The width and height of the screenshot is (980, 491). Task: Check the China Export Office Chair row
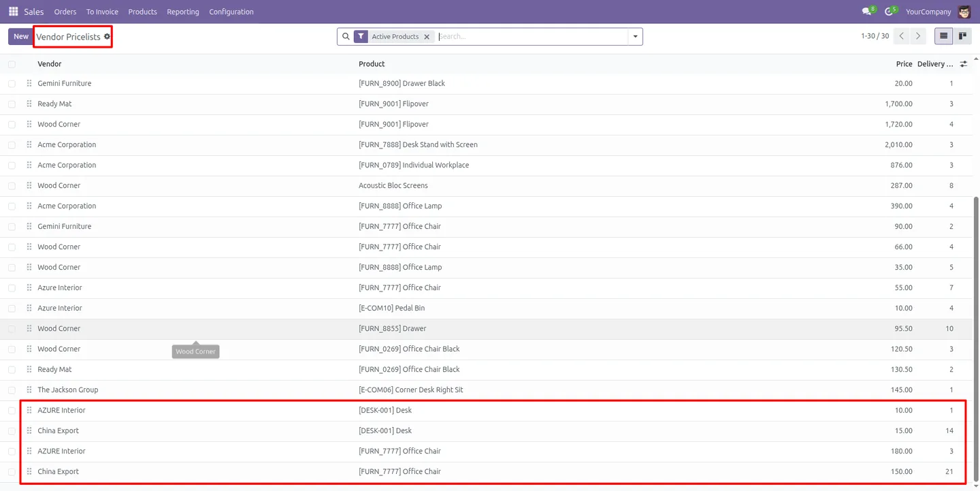pos(12,472)
